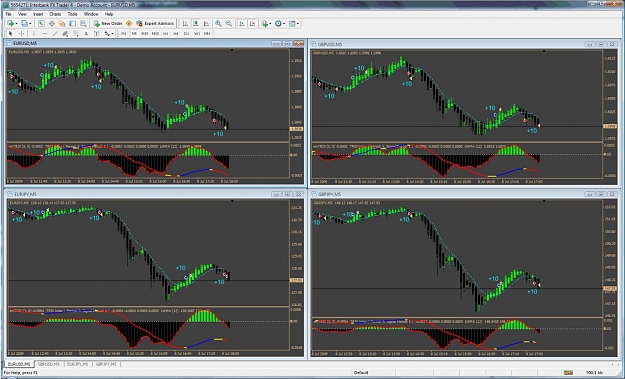Expand the Arrows tool dropdown arrow

tap(113, 33)
